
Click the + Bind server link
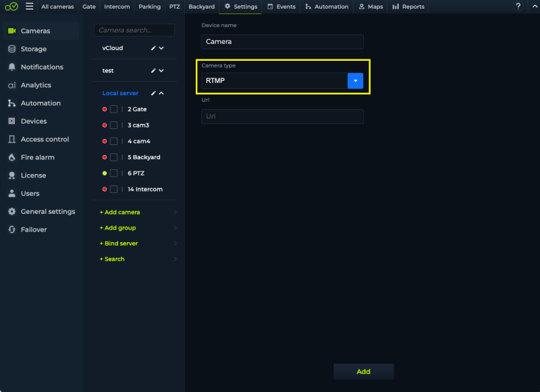click(119, 244)
